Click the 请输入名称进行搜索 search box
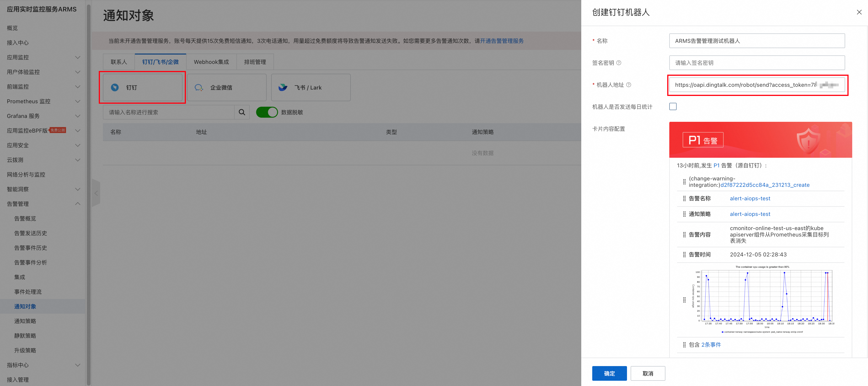 [x=169, y=112]
